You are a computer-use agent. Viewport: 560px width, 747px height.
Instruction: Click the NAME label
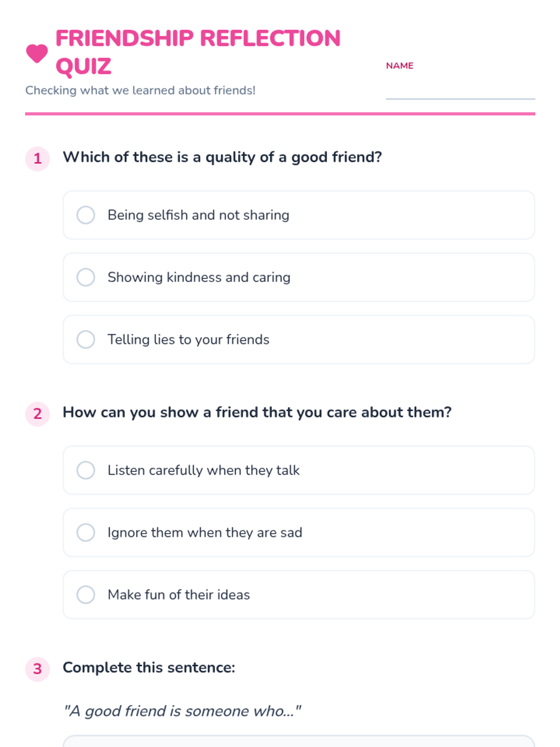(x=399, y=66)
